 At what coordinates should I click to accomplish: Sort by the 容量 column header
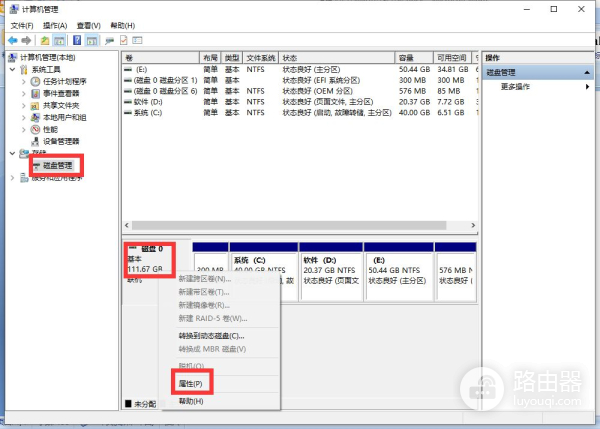pyautogui.click(x=414, y=58)
